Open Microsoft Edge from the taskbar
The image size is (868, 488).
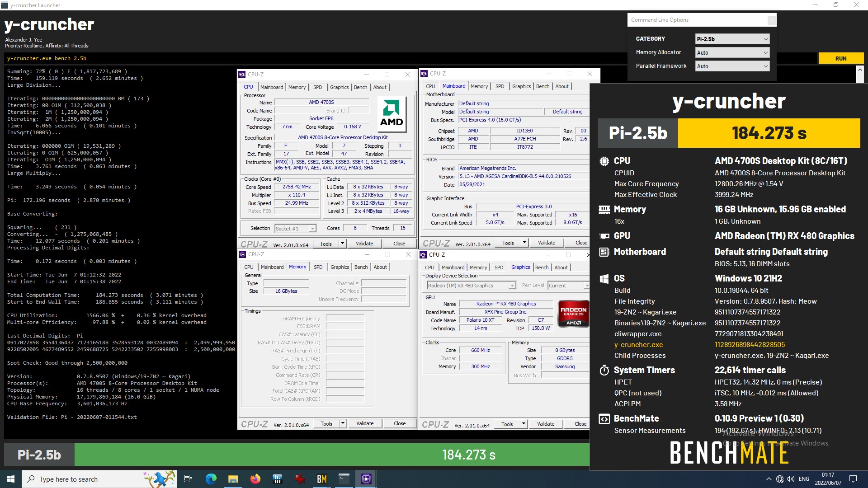click(211, 479)
